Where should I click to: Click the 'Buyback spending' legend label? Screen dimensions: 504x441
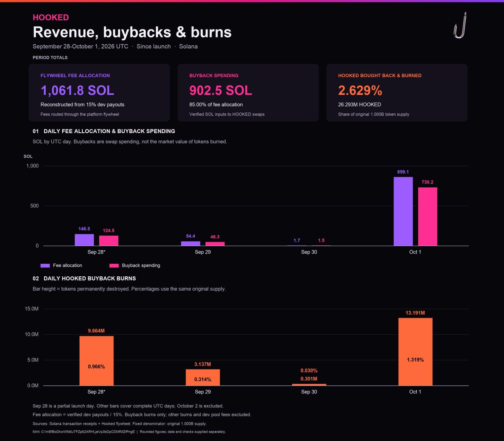click(x=141, y=265)
